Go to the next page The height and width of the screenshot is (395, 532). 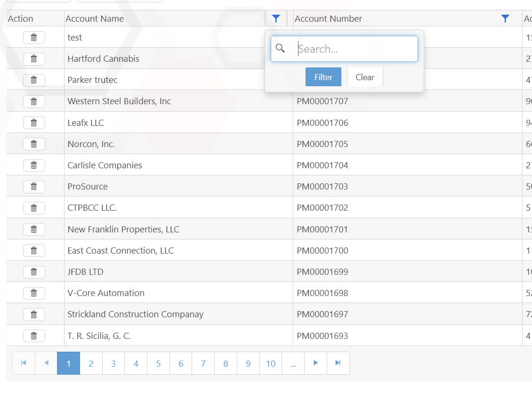tap(315, 363)
